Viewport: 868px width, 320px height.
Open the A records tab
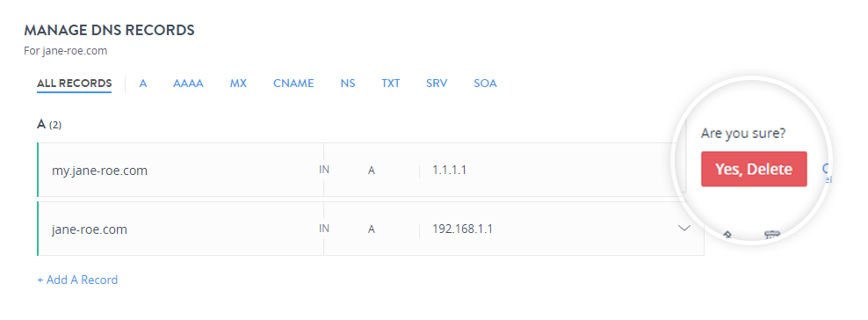(143, 84)
